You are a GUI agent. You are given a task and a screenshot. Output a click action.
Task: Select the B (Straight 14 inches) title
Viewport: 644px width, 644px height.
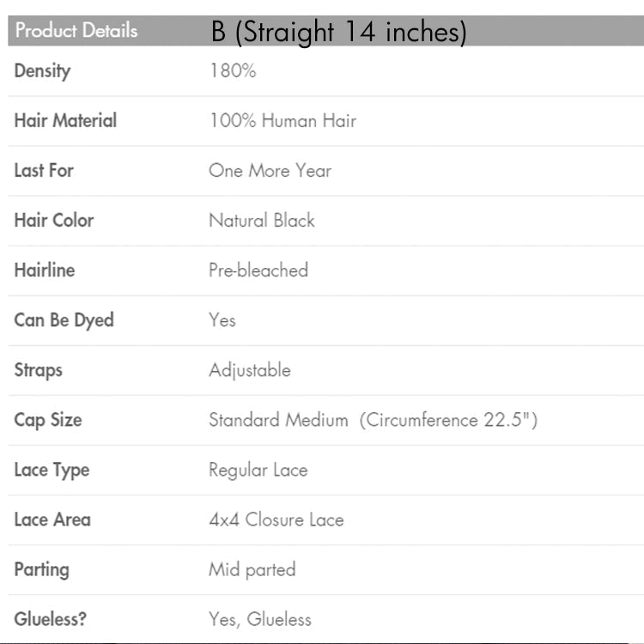pyautogui.click(x=338, y=32)
